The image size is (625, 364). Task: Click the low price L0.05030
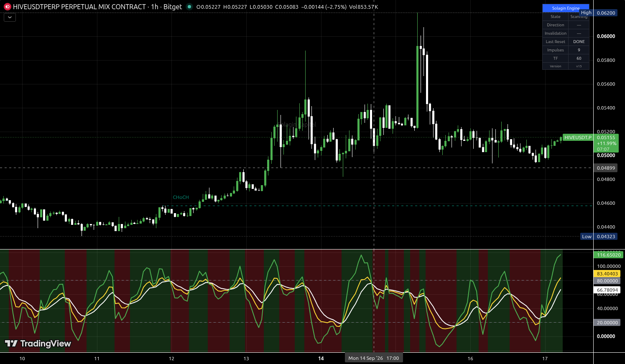(261, 7)
